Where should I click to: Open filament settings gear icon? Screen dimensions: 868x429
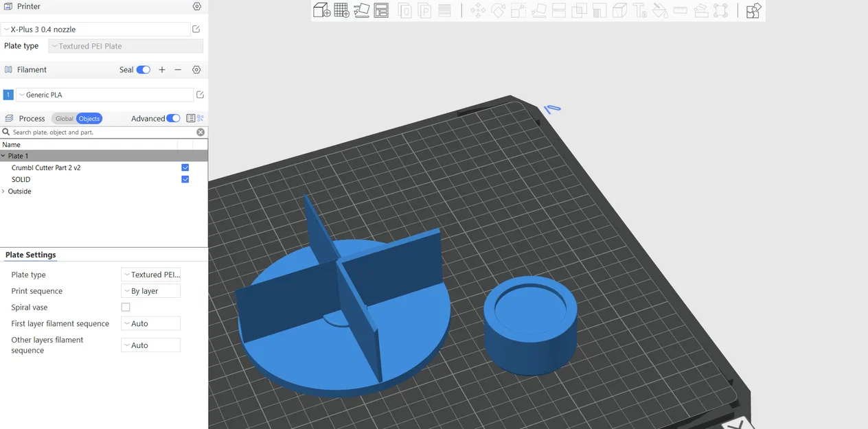tap(196, 69)
